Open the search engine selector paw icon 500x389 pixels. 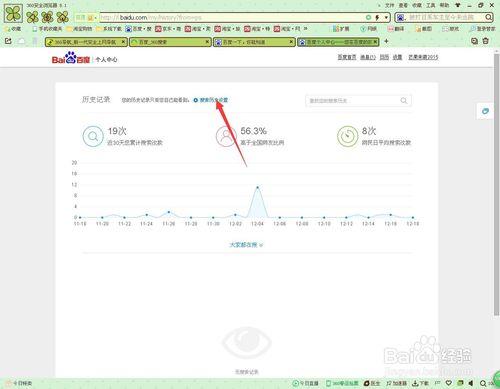[401, 17]
